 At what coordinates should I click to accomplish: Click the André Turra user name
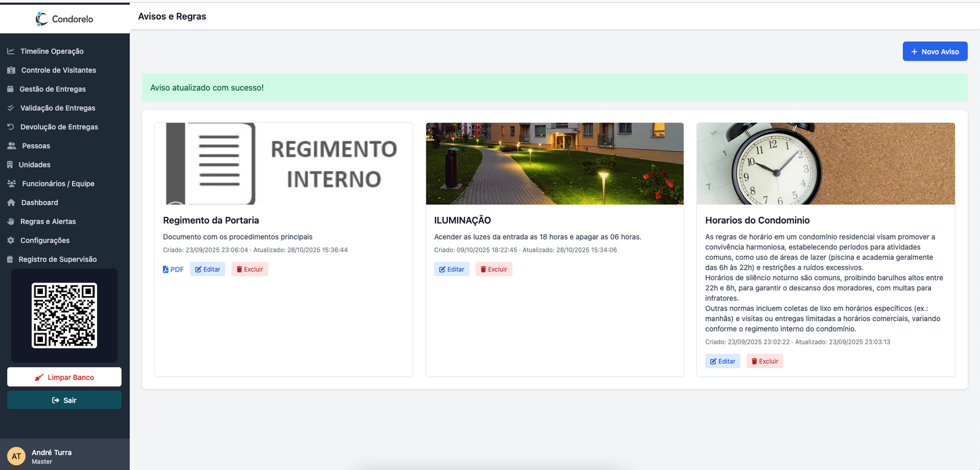click(51, 452)
